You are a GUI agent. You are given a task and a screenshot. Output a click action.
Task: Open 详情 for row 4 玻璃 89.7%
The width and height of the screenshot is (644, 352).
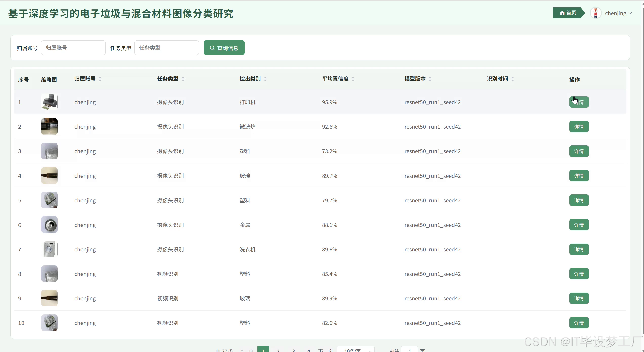pos(579,176)
